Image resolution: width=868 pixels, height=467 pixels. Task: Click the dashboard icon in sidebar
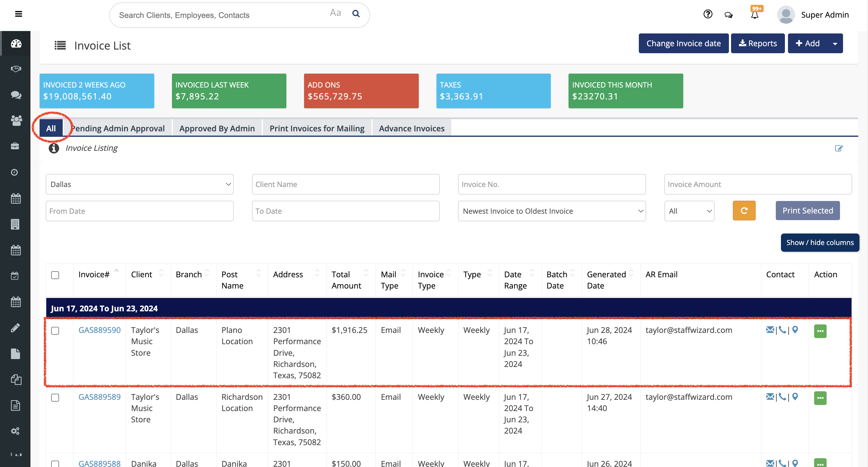point(16,43)
